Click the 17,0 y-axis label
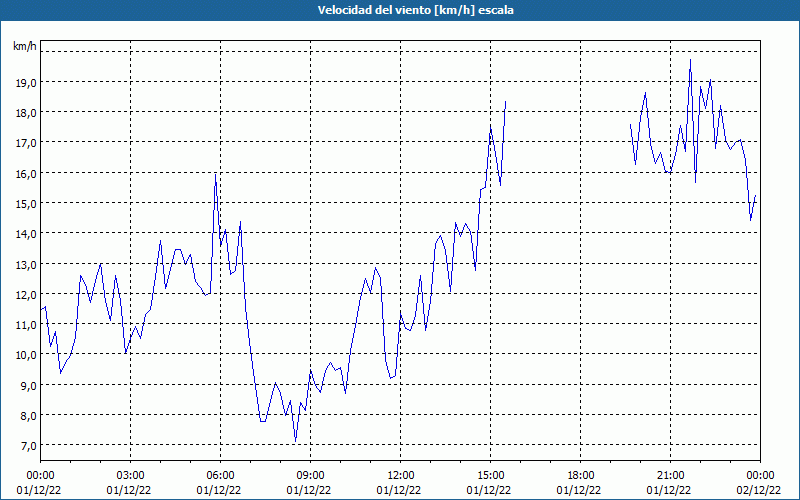This screenshot has height=500, width=800. [26, 143]
